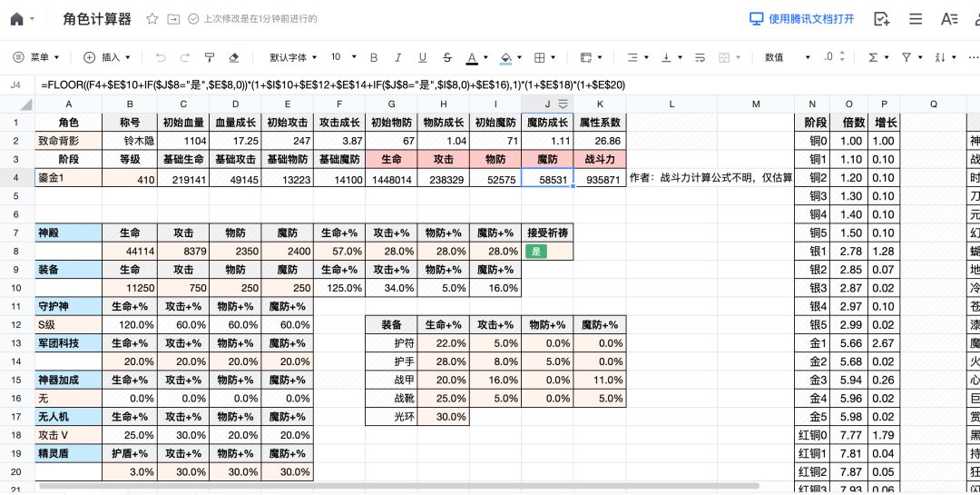Toggle the 接受祈祷 是 cell switch
Screen dimensions: 980x495
point(536,252)
